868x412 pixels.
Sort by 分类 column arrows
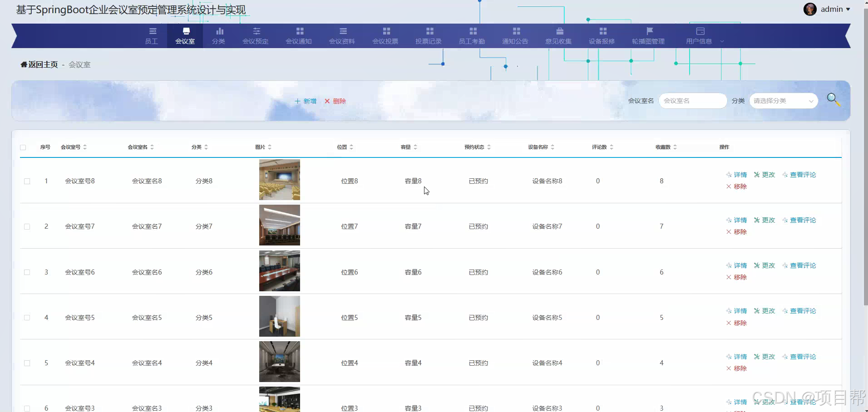pyautogui.click(x=206, y=147)
